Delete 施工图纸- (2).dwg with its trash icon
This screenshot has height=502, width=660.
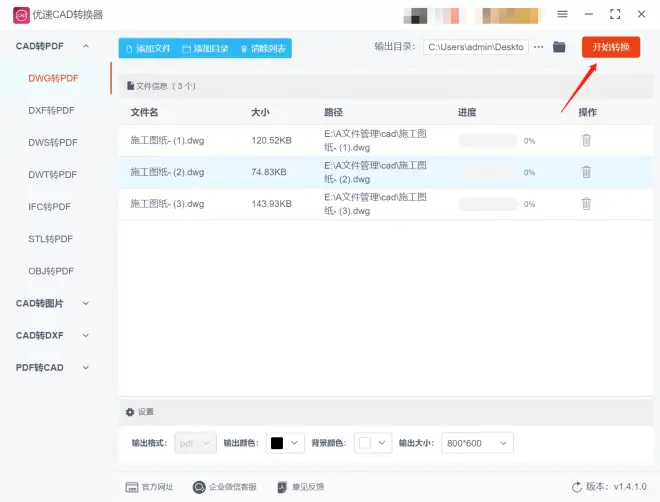pyautogui.click(x=586, y=172)
